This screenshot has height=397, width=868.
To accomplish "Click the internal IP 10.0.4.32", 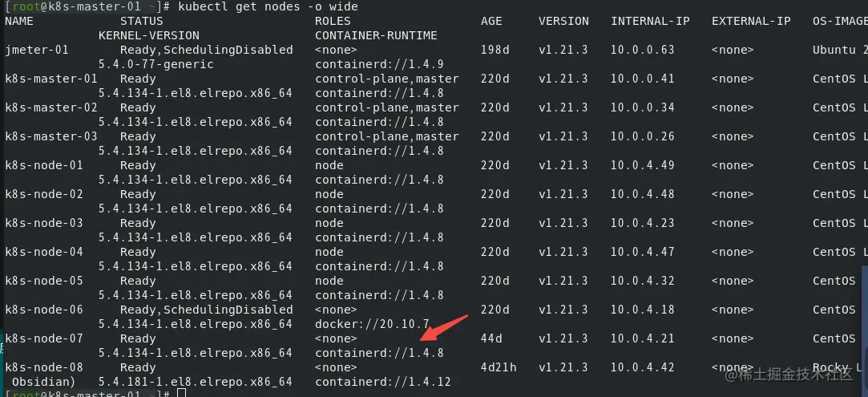I will point(643,280).
